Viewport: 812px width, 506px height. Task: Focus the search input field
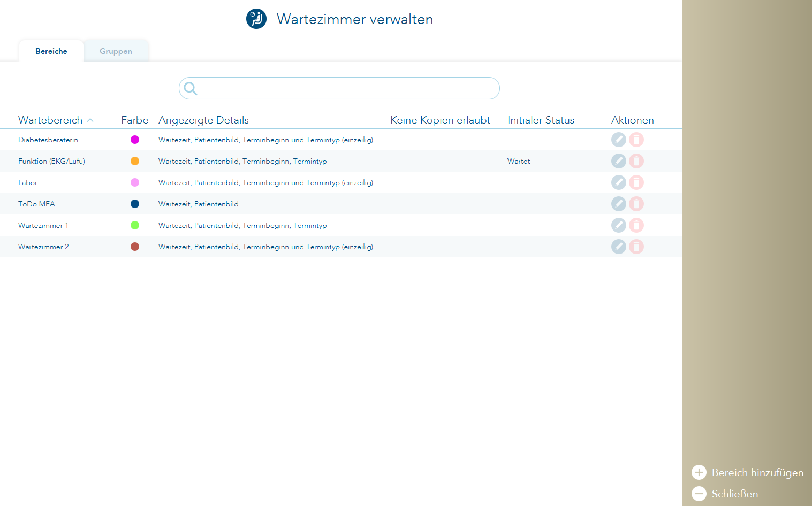click(x=348, y=88)
